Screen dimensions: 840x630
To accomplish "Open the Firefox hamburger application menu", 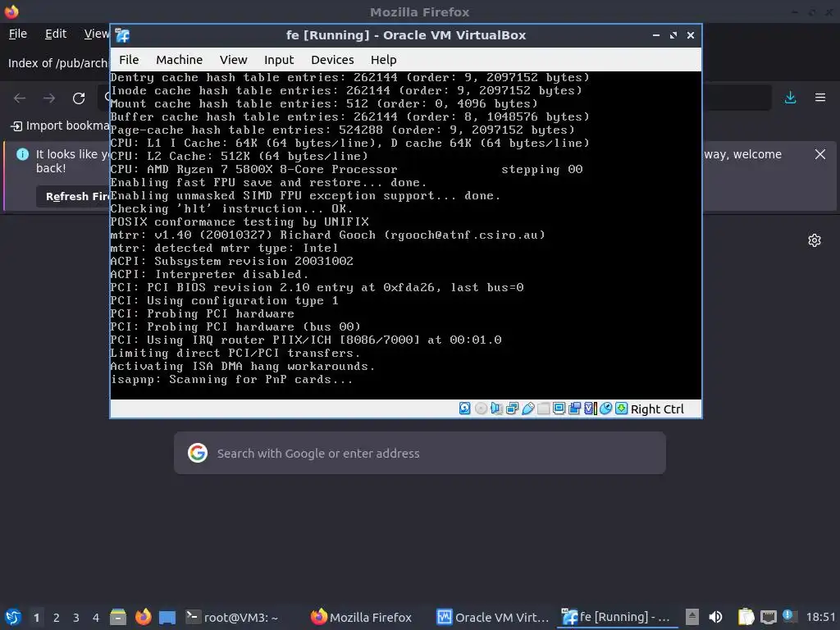I will tap(820, 98).
